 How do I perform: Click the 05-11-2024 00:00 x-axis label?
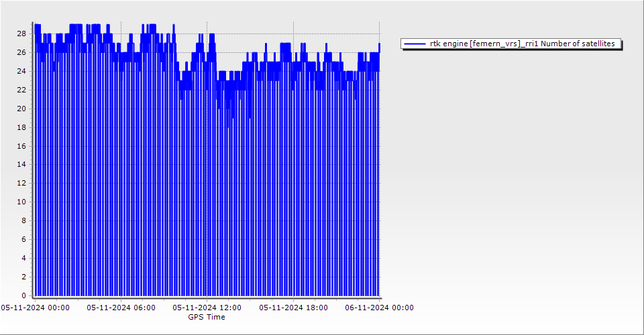click(x=35, y=308)
